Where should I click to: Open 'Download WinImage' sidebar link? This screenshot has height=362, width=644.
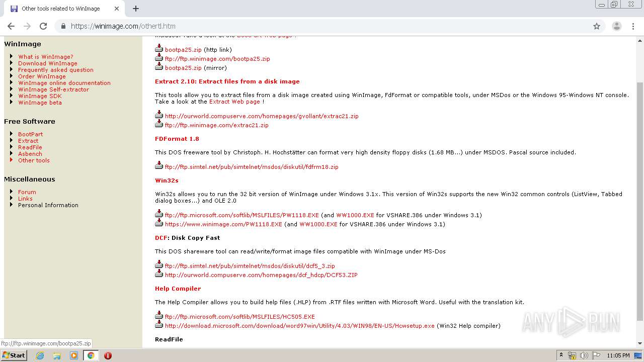(x=48, y=63)
